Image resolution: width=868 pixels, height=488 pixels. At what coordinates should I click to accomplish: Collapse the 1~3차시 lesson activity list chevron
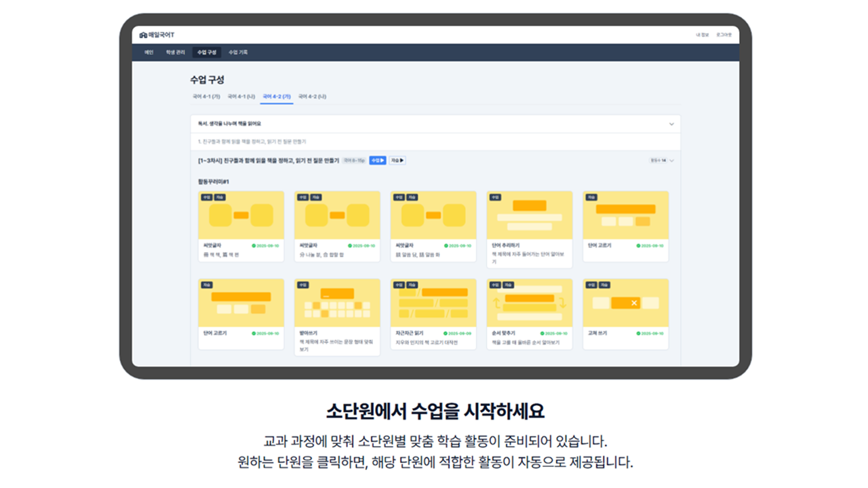(671, 161)
